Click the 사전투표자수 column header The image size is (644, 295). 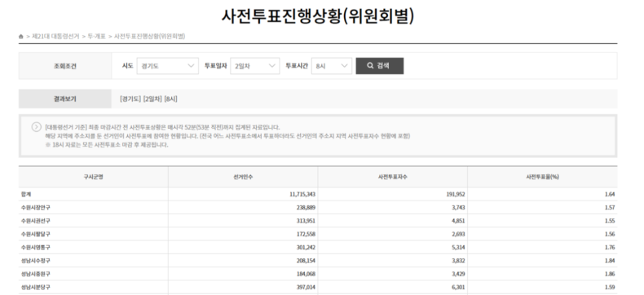[392, 177]
